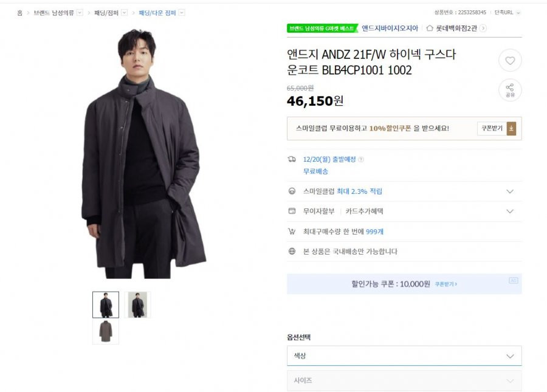547x392 pixels.
Task: Click the heart wishlist icon
Action: (x=510, y=60)
